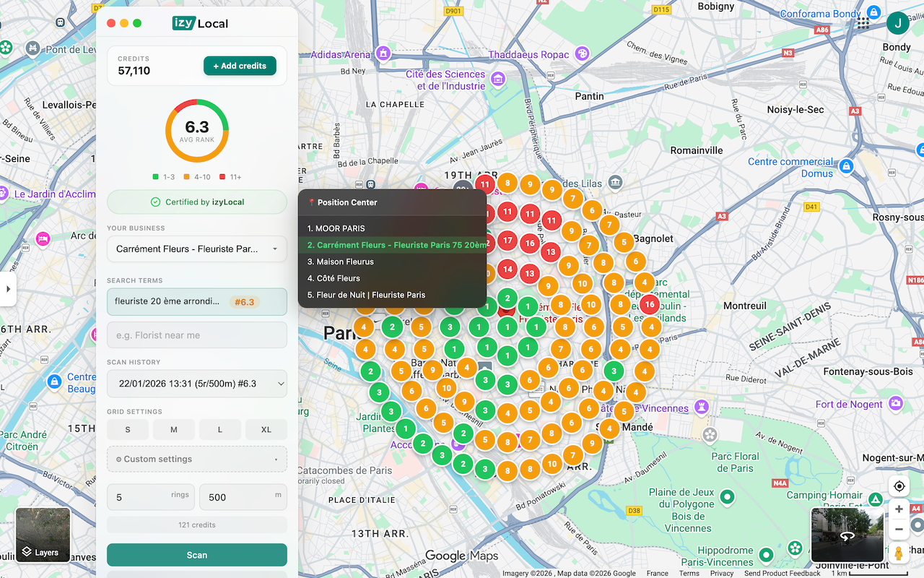Select the L grid size preset
This screenshot has width=924, height=578.
pyautogui.click(x=220, y=430)
